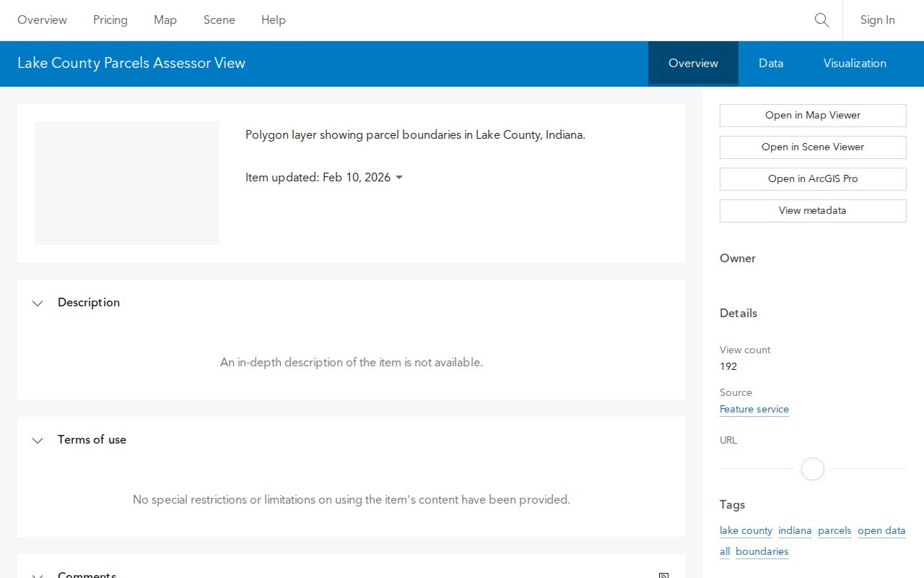
Task: Click the Source label in Details
Action: (x=736, y=393)
